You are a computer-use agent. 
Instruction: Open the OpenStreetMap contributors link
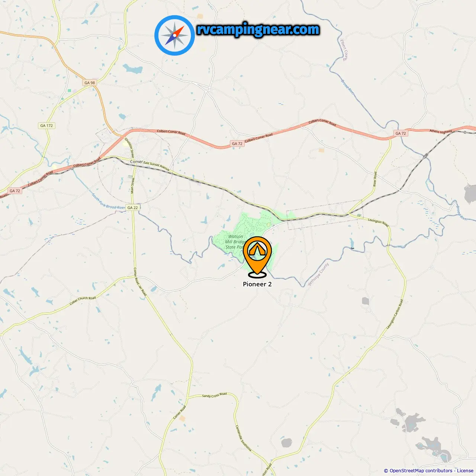coord(422,470)
